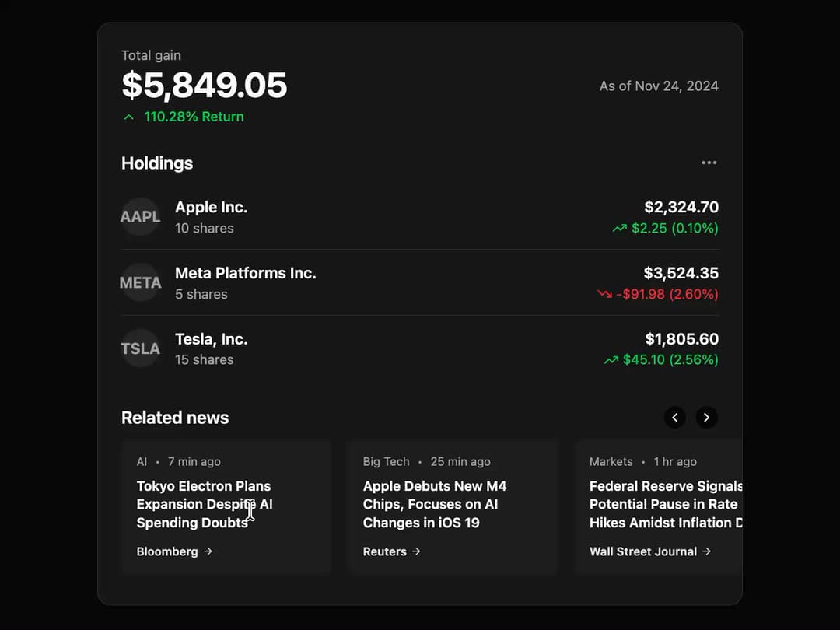Select the Meta Platforms Inc. holding name
Image resolution: width=840 pixels, height=630 pixels.
(x=245, y=273)
